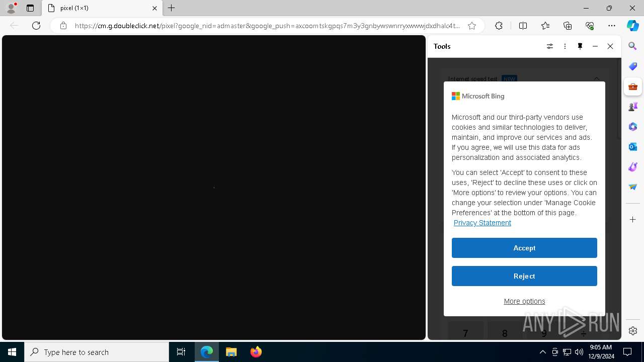Customize sidebar with plus icon
644x362 pixels.
(633, 220)
